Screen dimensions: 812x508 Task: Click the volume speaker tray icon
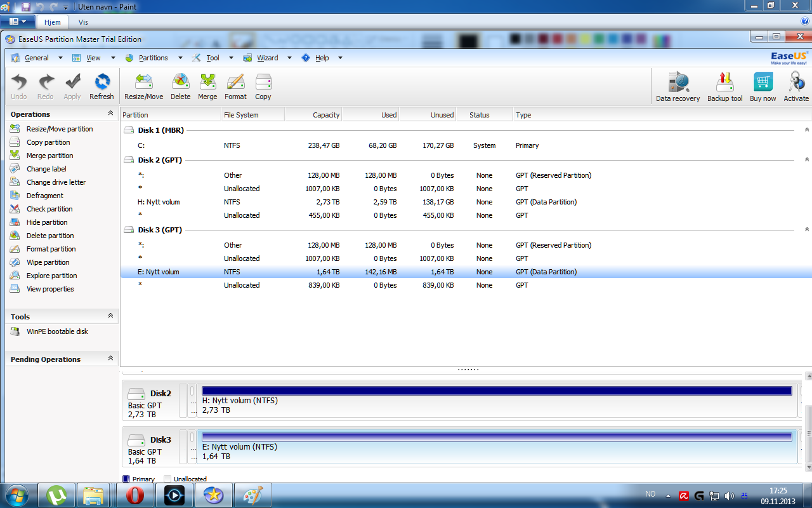click(x=729, y=496)
